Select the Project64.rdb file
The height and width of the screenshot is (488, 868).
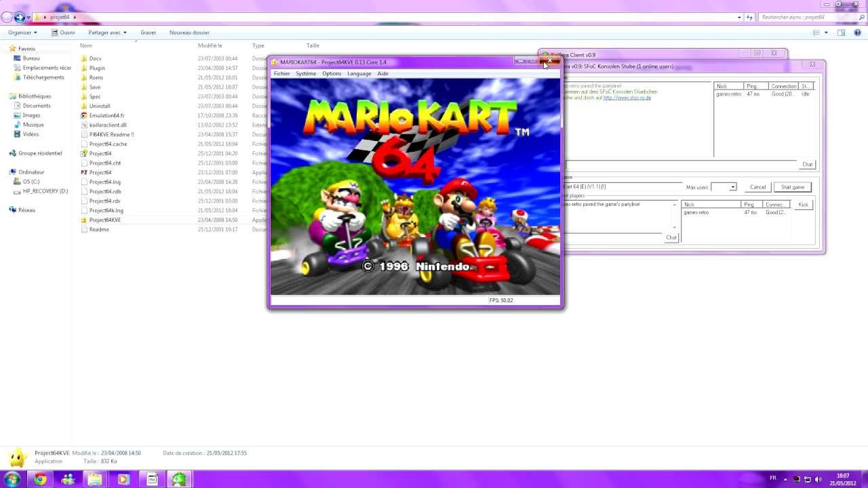point(105,191)
